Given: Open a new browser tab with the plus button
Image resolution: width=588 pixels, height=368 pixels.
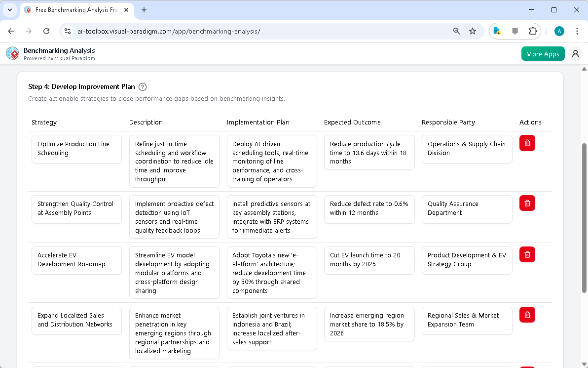Looking at the screenshot, I should click(143, 10).
